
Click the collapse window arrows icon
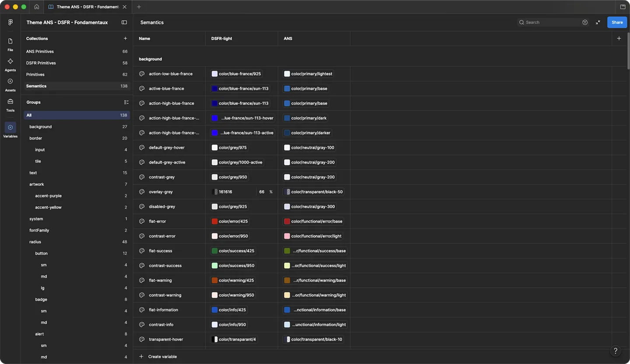coord(598,22)
